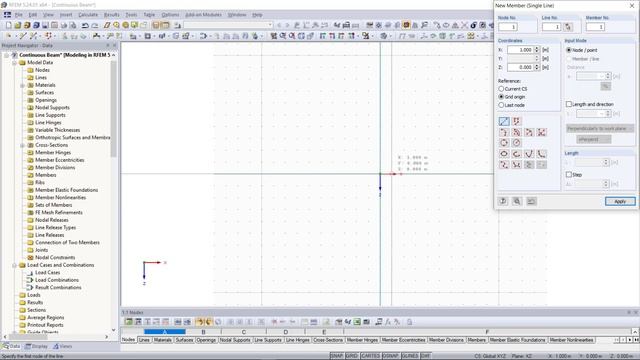Click the Undo arrow icon
Viewport: 640px width, 360px height.
85,25
